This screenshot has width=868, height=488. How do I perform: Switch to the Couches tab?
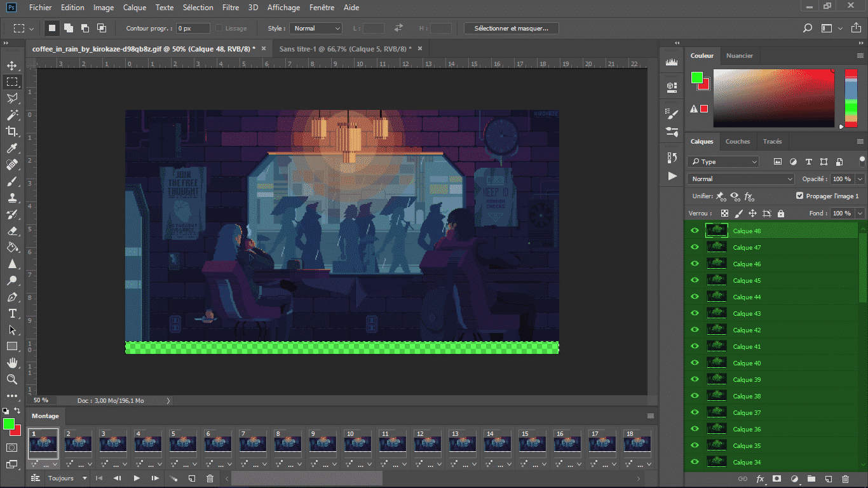coord(737,141)
